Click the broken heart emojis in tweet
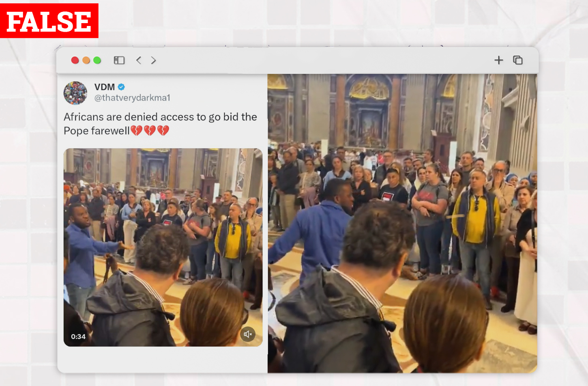 [x=150, y=131]
